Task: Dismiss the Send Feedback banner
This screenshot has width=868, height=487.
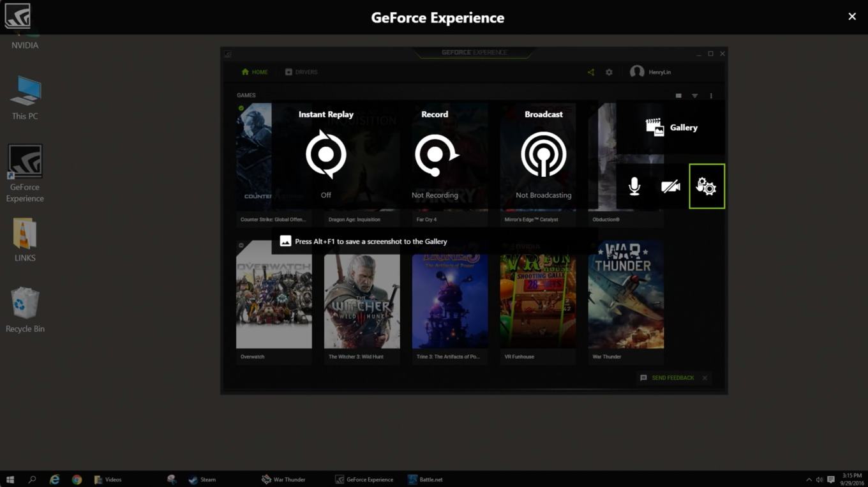Action: coord(705,378)
